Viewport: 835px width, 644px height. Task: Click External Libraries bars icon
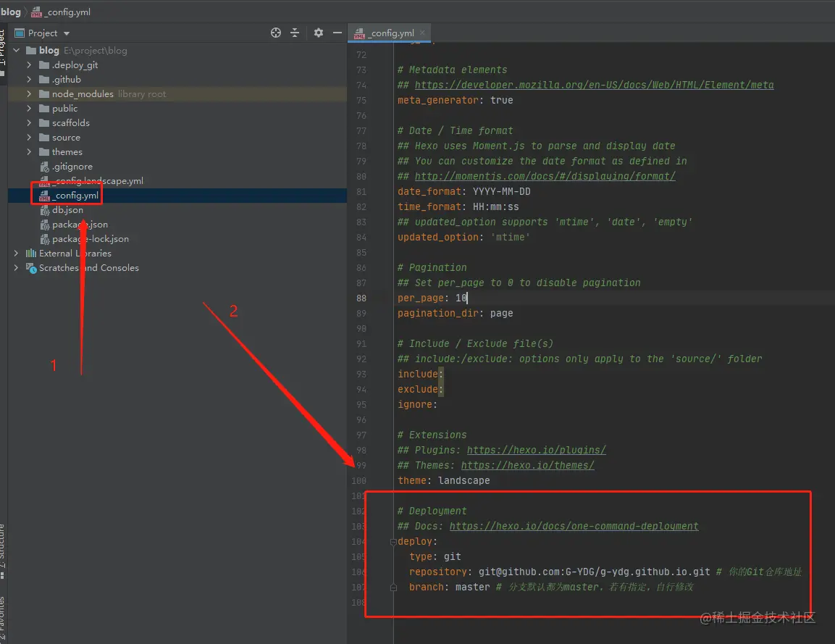(31, 253)
